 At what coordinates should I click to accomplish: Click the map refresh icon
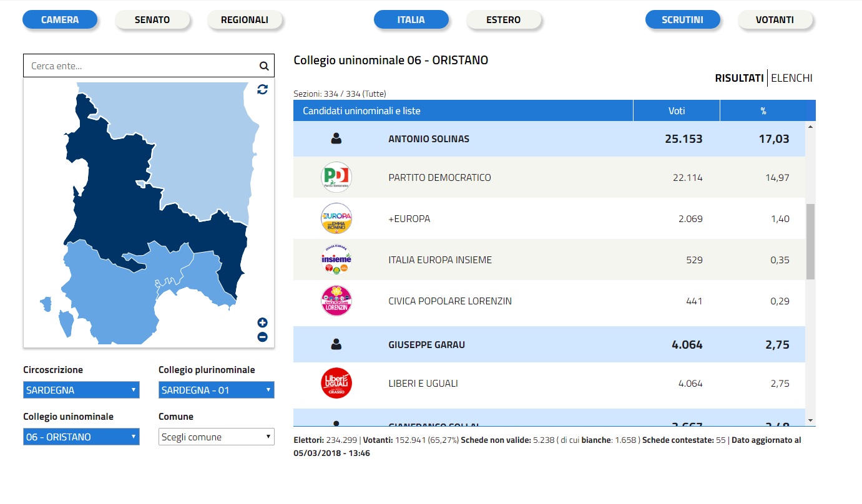262,89
